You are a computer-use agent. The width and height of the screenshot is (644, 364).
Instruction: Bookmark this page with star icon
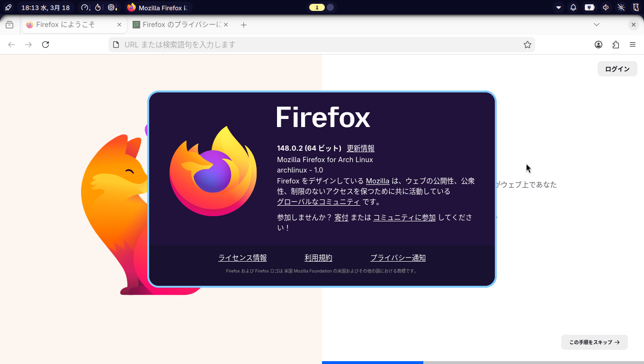[528, 45]
